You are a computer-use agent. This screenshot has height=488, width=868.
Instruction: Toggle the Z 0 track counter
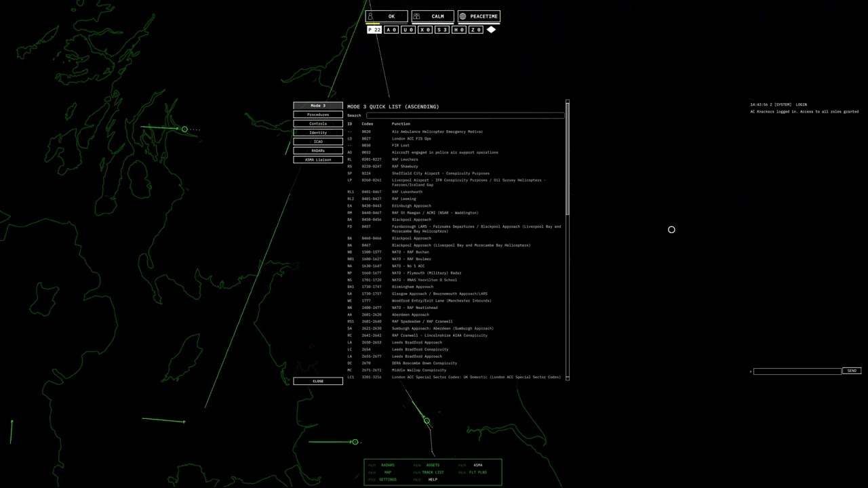coord(476,30)
